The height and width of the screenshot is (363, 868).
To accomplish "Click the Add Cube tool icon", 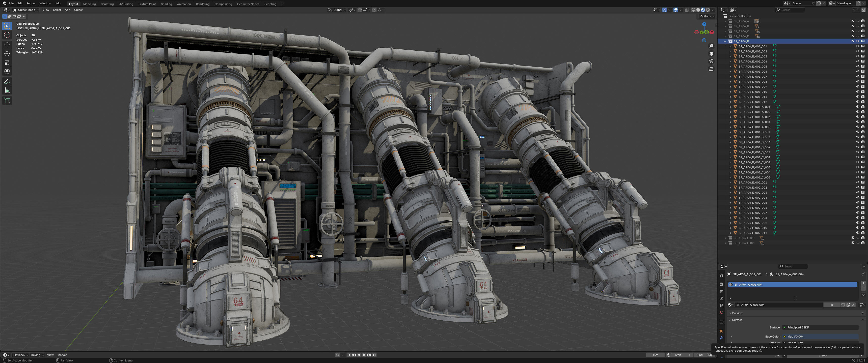I will click(7, 100).
